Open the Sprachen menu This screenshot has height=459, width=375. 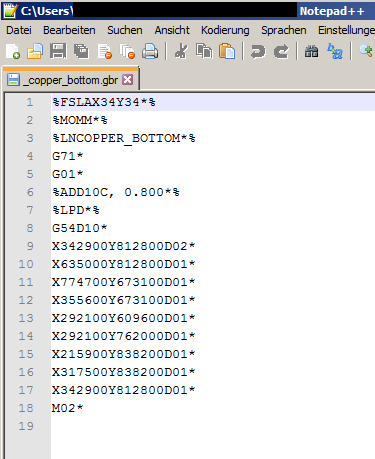[284, 30]
